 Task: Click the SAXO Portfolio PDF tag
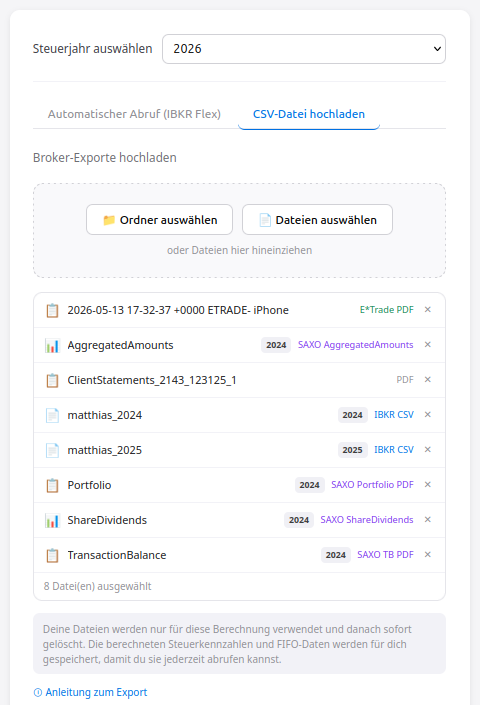[x=372, y=485]
